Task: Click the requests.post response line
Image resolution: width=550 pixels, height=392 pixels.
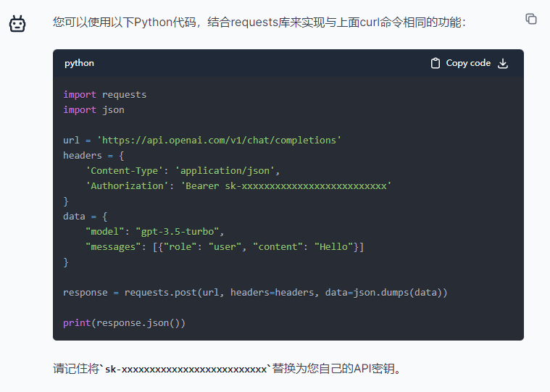Action: coord(255,293)
